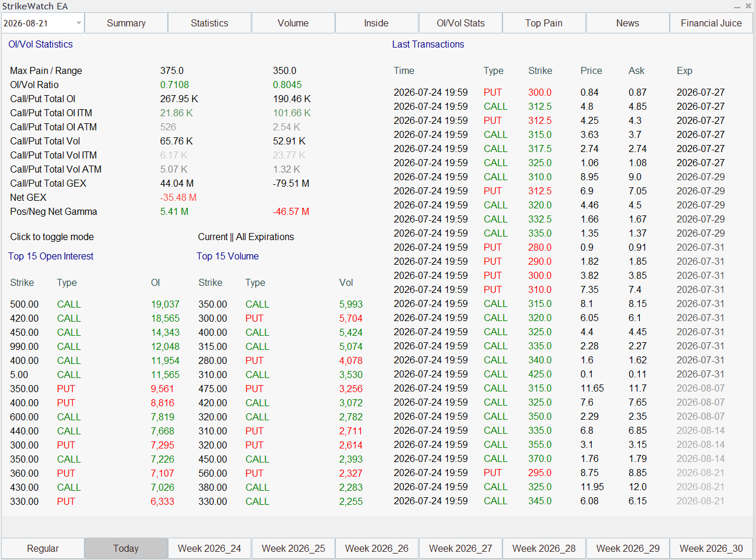
Task: Click the 'Top 15 Open Interest' heading
Action: (51, 257)
